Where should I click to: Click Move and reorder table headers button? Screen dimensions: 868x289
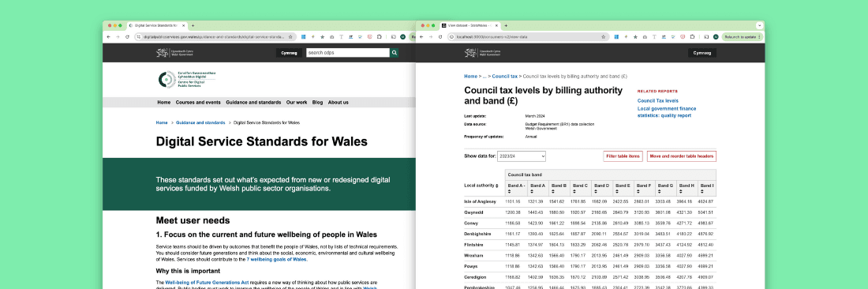[x=682, y=156]
